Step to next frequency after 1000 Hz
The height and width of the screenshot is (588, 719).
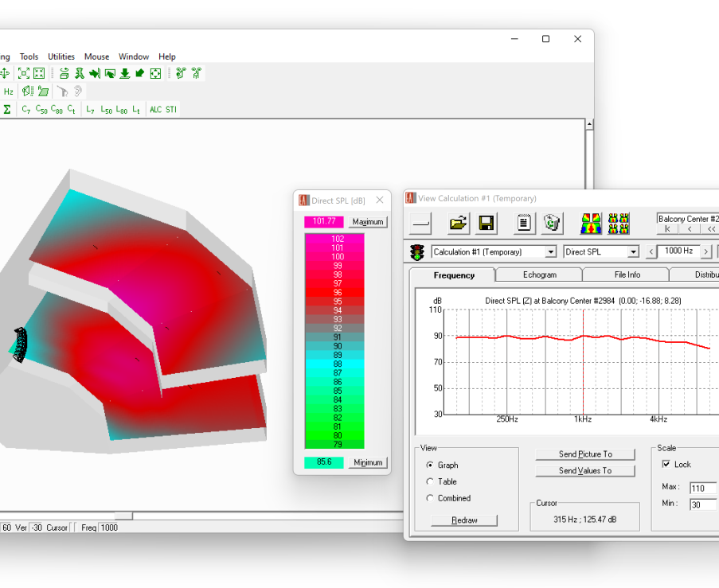coord(705,252)
